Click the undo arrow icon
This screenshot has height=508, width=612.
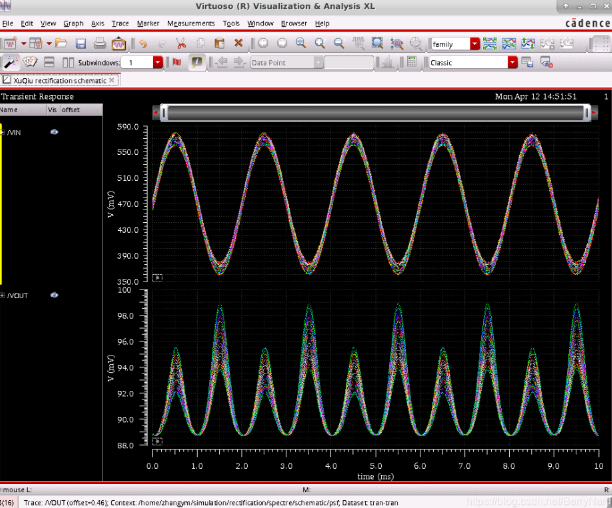(143, 44)
